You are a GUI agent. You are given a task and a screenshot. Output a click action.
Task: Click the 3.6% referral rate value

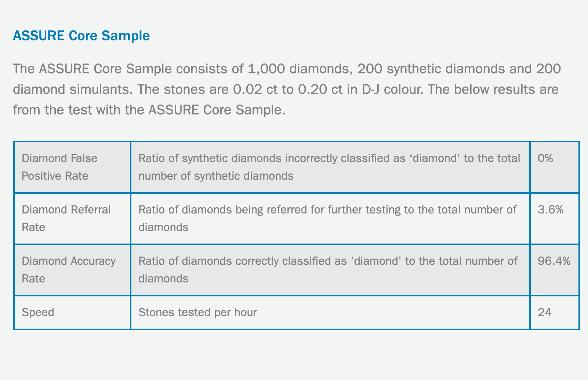click(x=551, y=209)
